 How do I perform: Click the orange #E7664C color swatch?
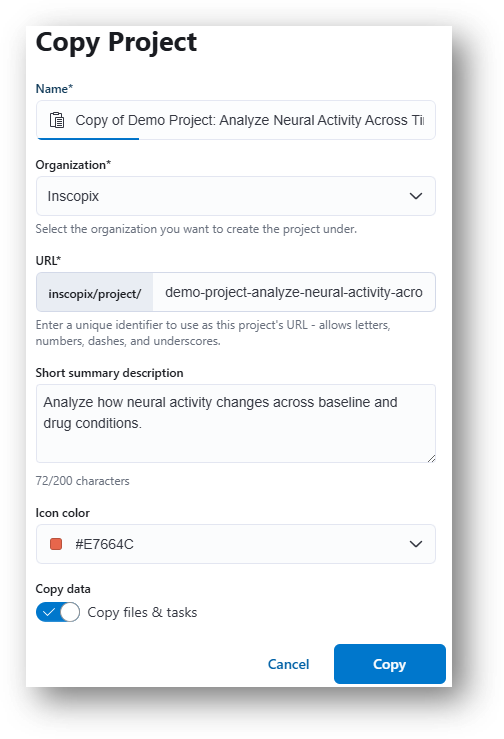[56, 544]
